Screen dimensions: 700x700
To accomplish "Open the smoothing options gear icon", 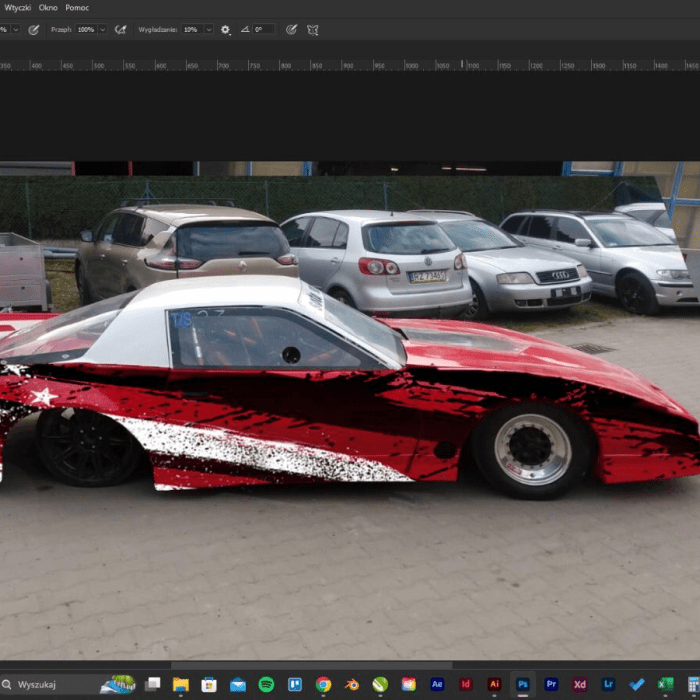I will [225, 30].
